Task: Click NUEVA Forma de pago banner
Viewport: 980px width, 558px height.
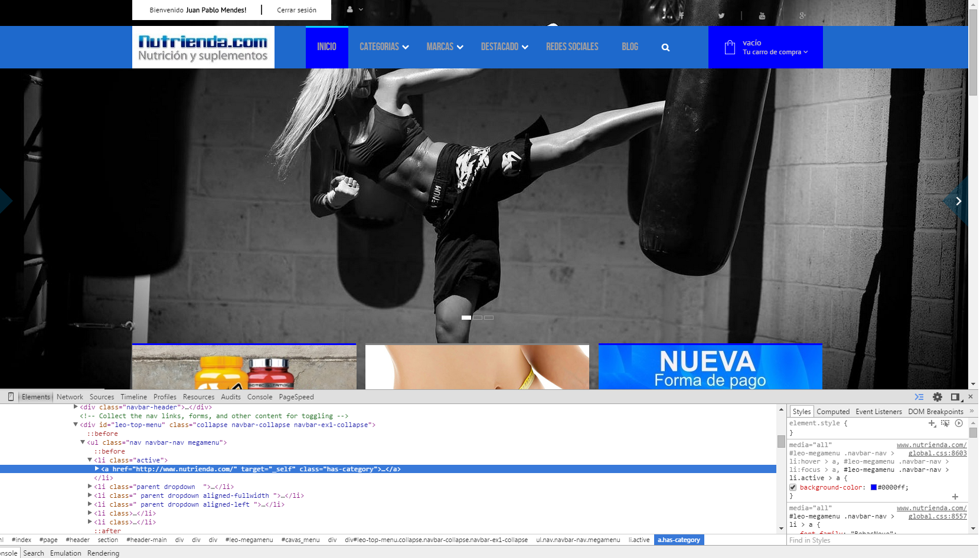Action: tap(710, 366)
